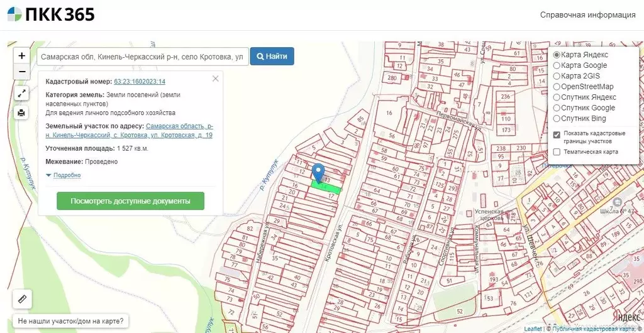
Task: Close the parcel info popup
Action: pyautogui.click(x=216, y=79)
